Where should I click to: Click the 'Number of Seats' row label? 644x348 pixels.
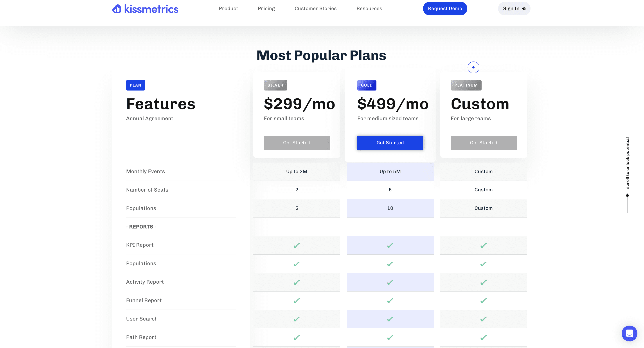[147, 190]
